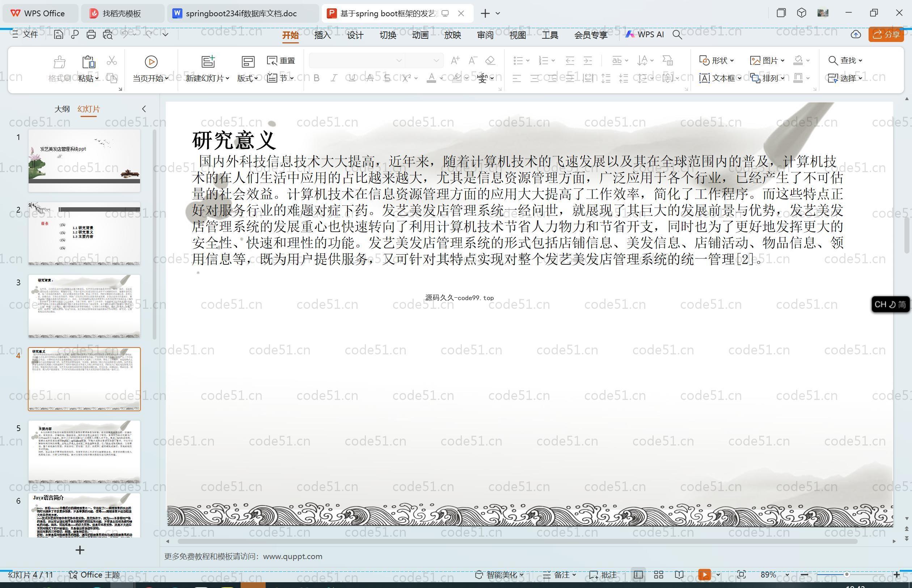Switch to Design (设计) tab
This screenshot has width=912, height=588.
[355, 35]
